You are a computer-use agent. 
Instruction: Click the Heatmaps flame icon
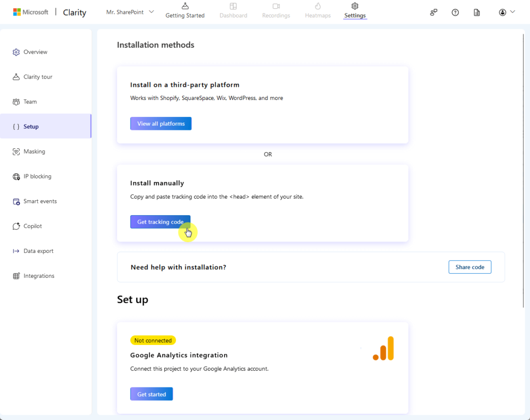click(x=318, y=6)
